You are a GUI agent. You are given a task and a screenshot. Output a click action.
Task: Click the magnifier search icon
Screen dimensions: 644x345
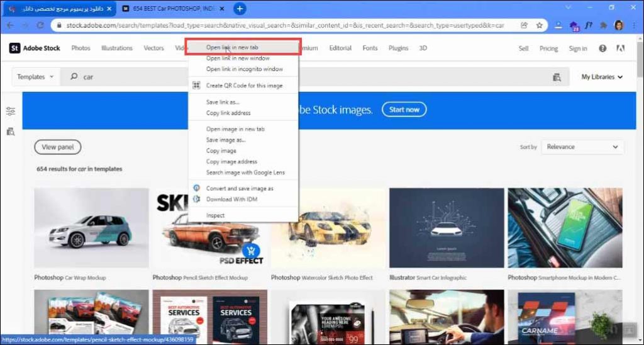tap(74, 76)
